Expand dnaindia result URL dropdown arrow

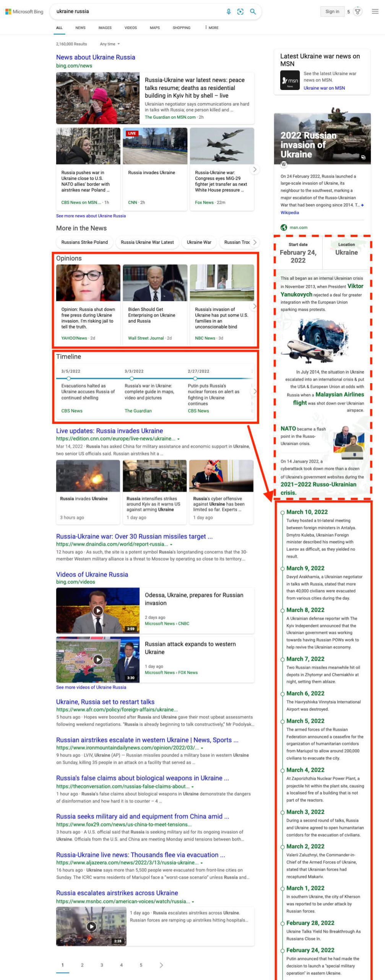[171, 544]
